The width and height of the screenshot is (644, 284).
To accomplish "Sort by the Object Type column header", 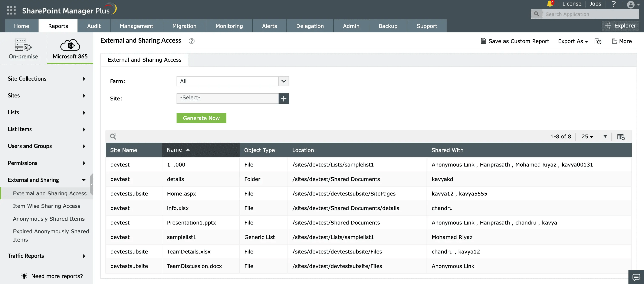I will point(263,150).
